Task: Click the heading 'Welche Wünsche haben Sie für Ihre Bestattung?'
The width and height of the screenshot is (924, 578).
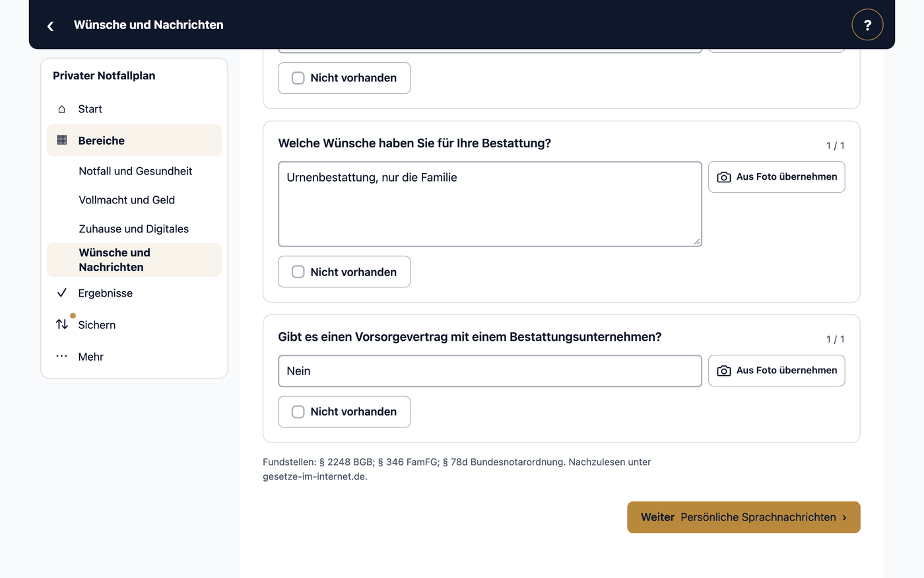Action: (x=414, y=143)
